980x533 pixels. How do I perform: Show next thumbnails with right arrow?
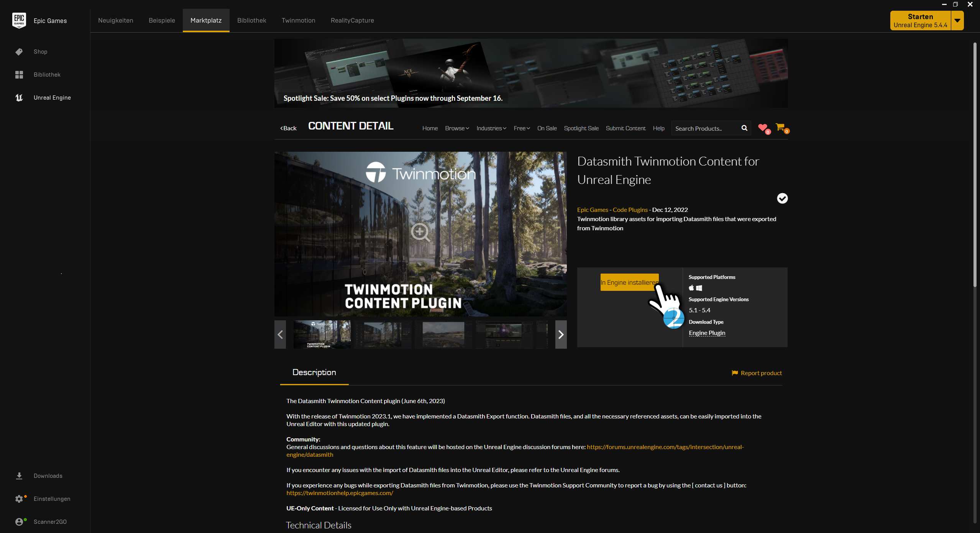point(561,335)
